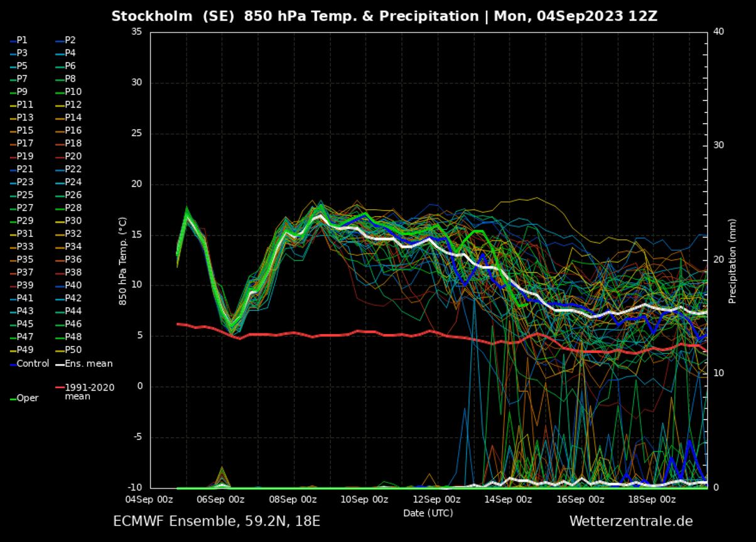
Task: Open the Wetterzentrale.de website link
Action: [632, 521]
